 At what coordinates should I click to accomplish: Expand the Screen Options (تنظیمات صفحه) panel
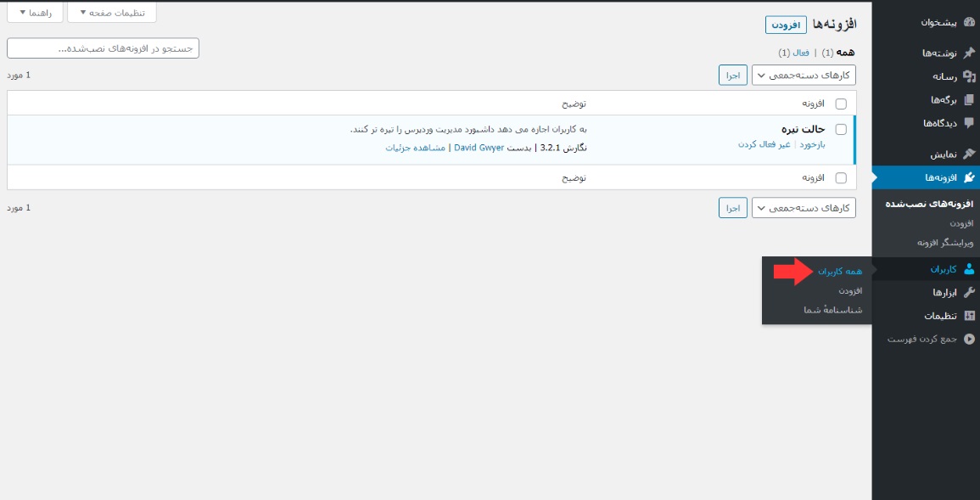(x=112, y=13)
